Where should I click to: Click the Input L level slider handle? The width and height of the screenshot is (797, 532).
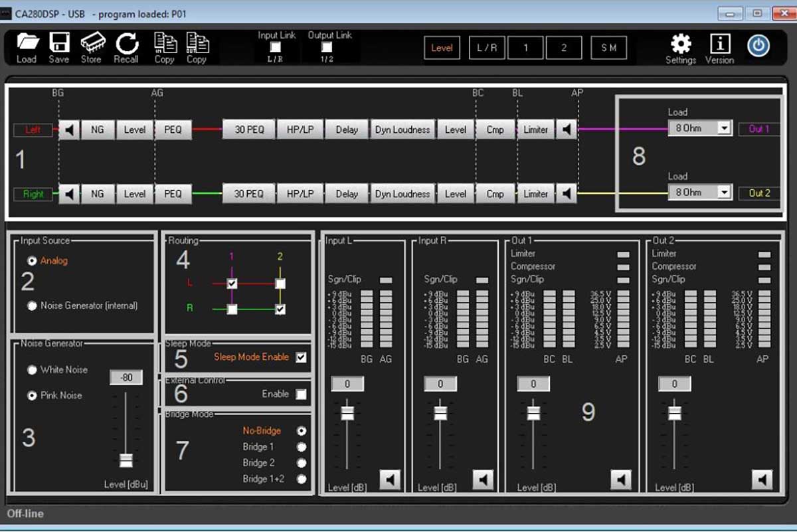coord(347,413)
